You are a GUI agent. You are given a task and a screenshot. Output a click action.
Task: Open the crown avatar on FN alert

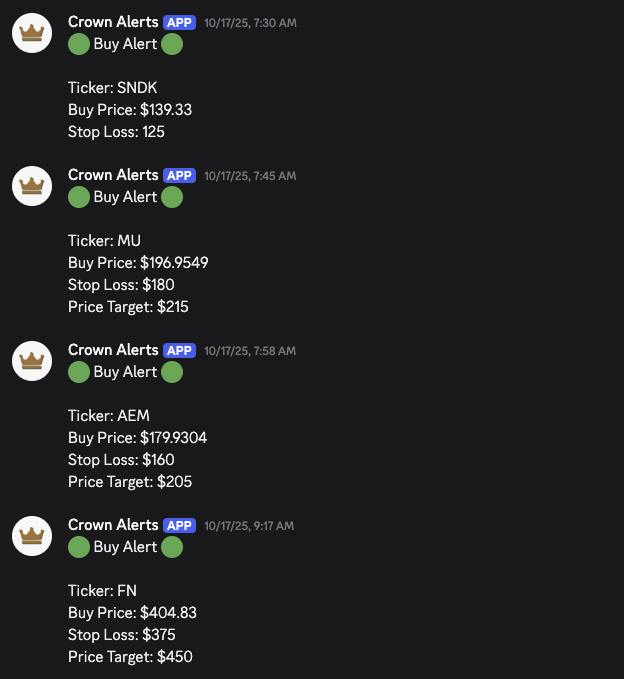[32, 536]
